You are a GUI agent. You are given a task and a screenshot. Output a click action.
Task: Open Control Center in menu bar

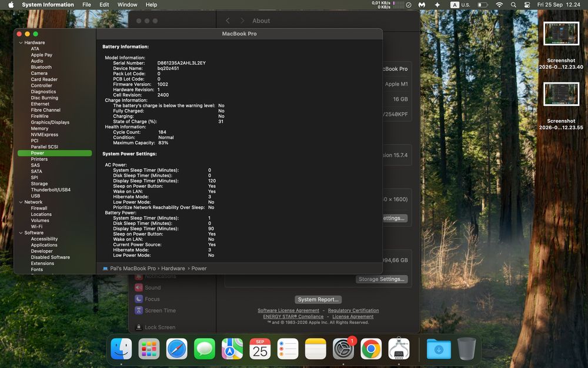coord(527,5)
